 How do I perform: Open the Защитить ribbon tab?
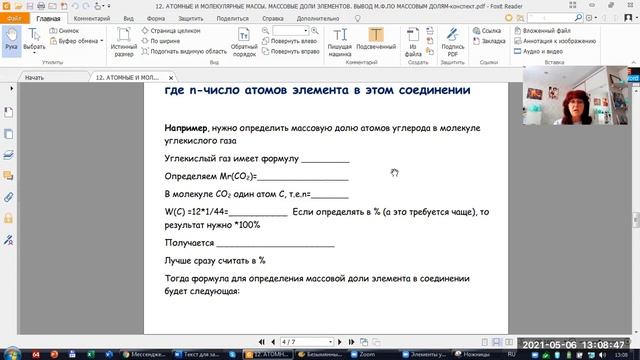(191, 18)
